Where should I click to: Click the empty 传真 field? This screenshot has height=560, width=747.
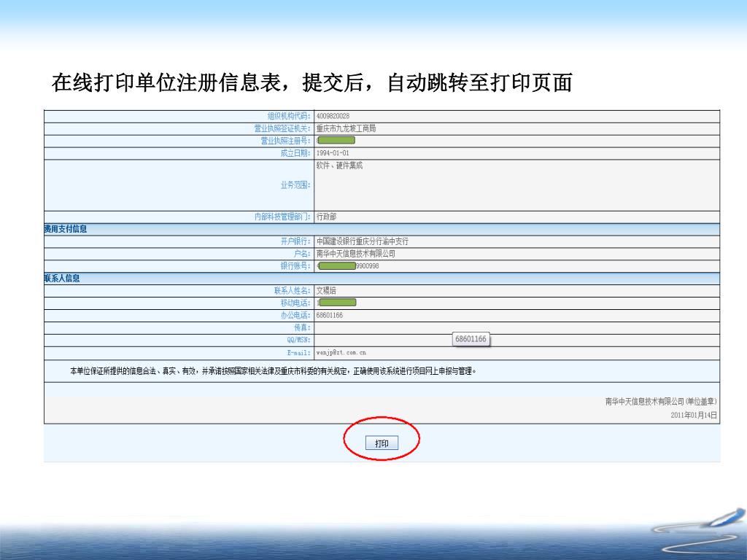tap(511, 327)
